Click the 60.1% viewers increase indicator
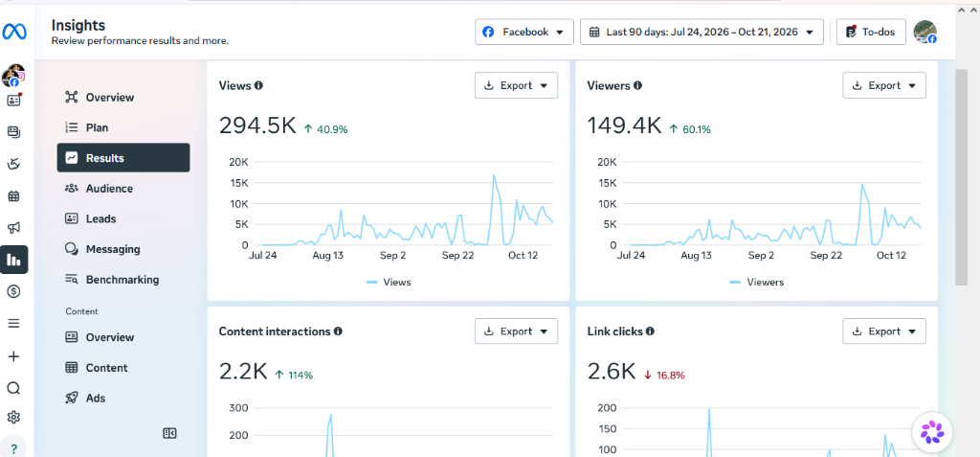 (690, 129)
